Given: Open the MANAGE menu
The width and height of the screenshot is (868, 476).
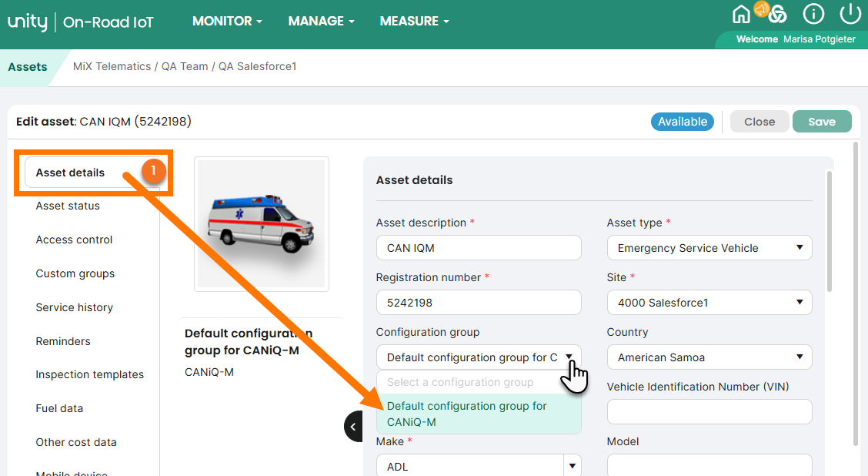Looking at the screenshot, I should (x=321, y=22).
